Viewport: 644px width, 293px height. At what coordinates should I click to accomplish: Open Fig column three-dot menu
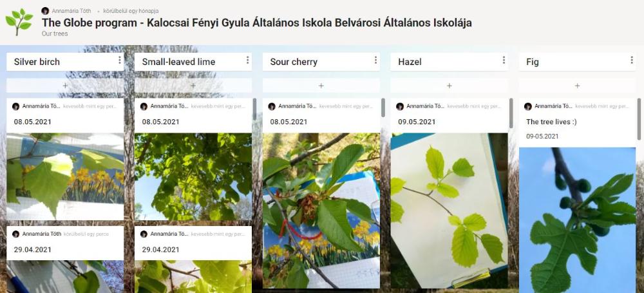(632, 61)
